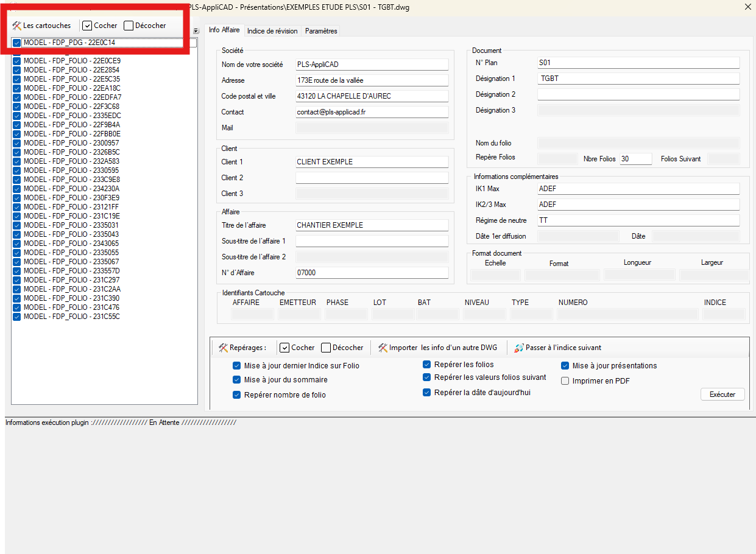Uncheck Mise à jour du sommaire

(236, 380)
